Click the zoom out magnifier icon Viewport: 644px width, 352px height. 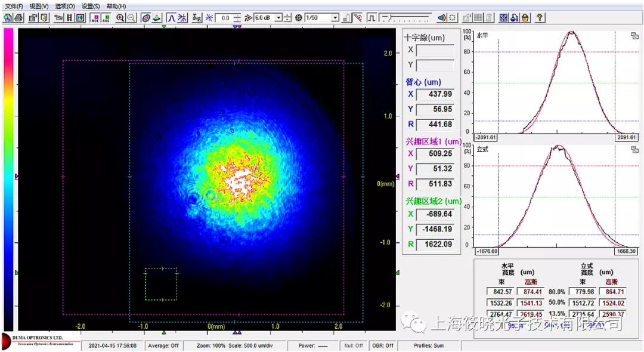pos(131,18)
